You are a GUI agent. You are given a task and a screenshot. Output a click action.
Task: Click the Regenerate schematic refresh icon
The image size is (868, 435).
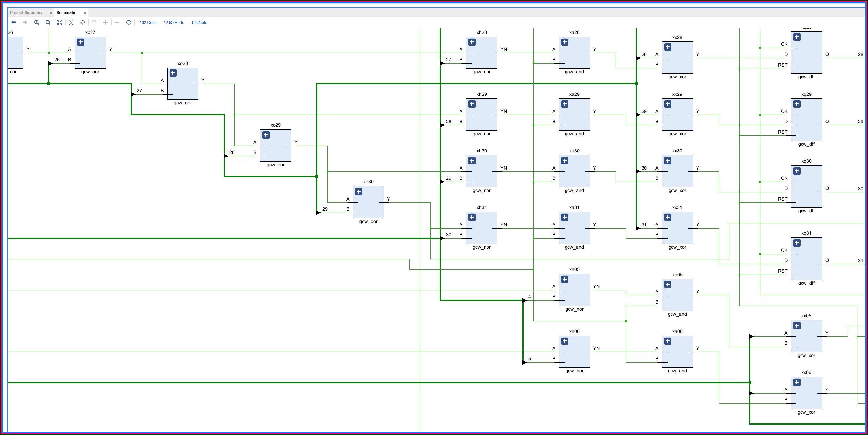pyautogui.click(x=128, y=23)
